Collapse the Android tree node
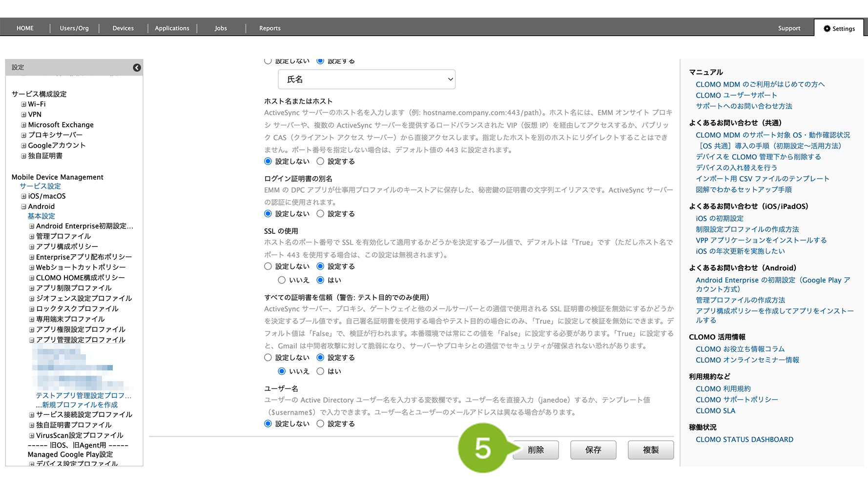This screenshot has height=488, width=868. (x=23, y=206)
